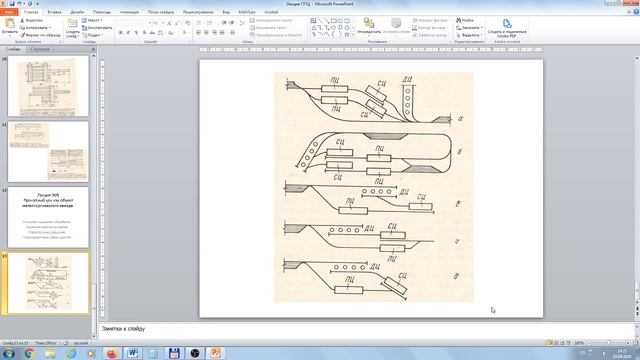Open the columns dropdown icon

pyautogui.click(x=233, y=33)
